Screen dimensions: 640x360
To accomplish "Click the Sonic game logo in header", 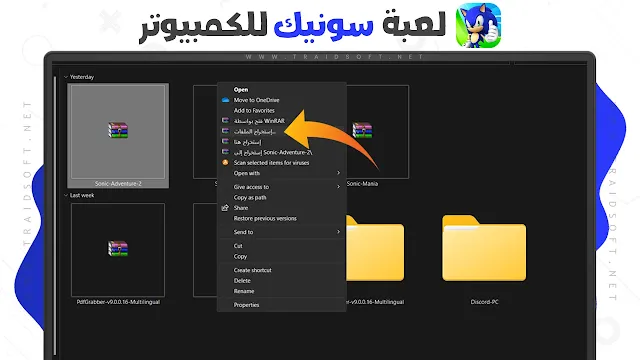I will click(x=478, y=25).
